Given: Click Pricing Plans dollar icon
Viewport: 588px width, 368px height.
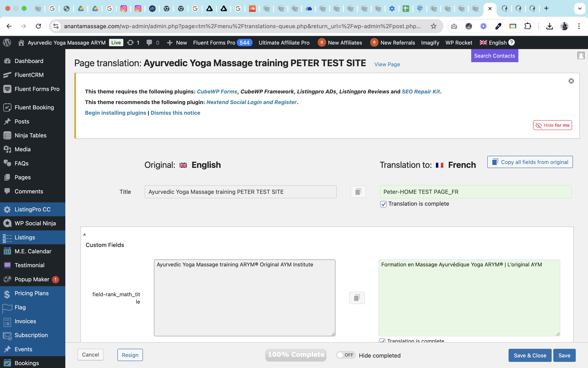Looking at the screenshot, I should coord(7,294).
